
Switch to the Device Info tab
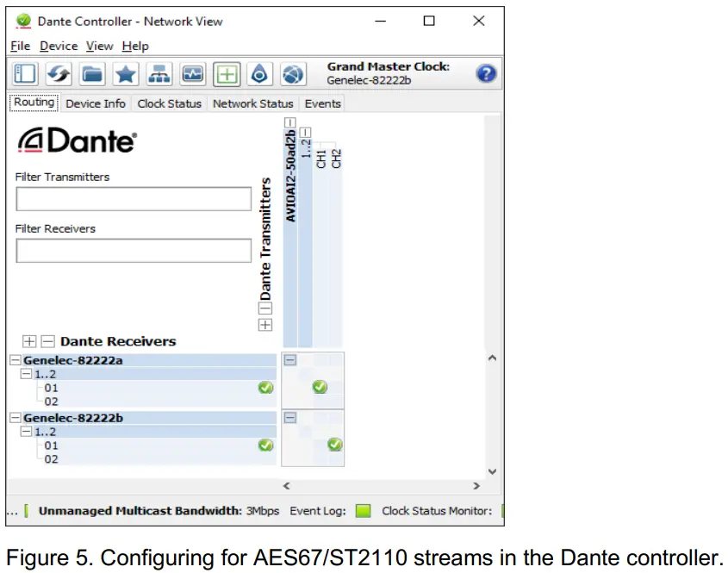point(96,103)
